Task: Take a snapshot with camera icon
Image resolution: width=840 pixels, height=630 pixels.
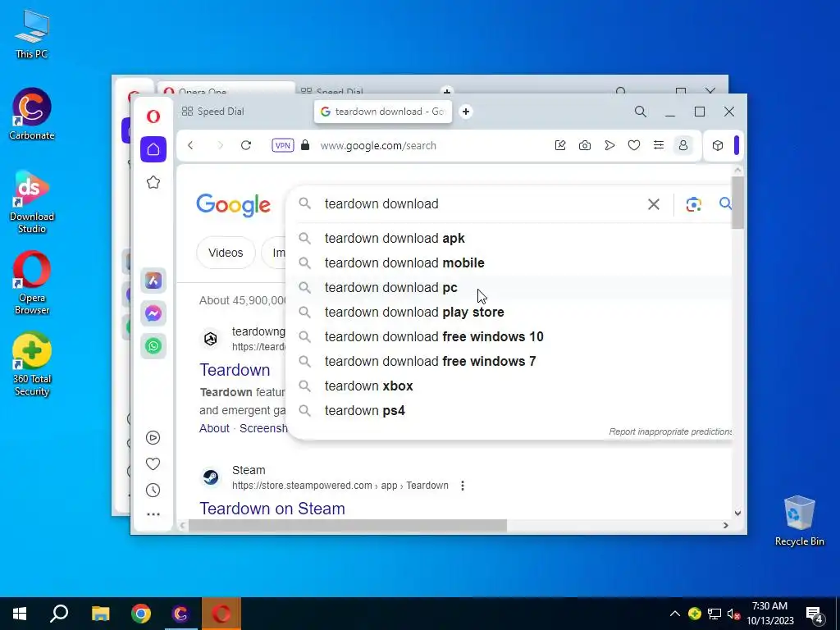Action: pyautogui.click(x=585, y=145)
